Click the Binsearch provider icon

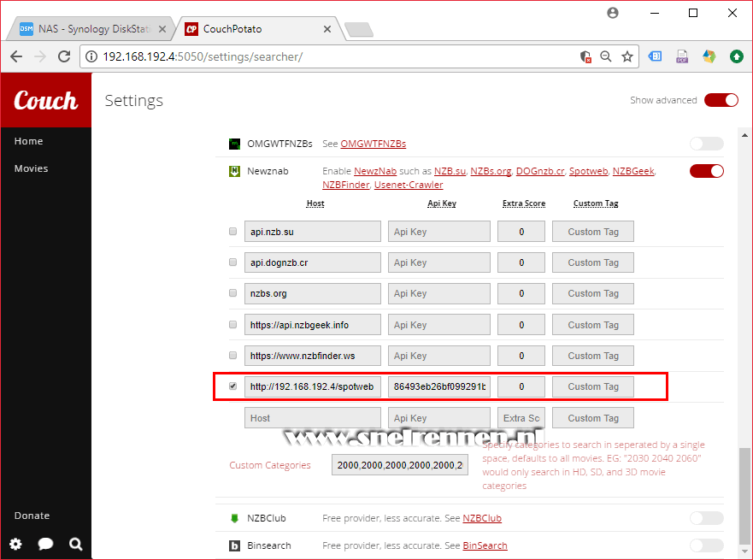pos(234,545)
